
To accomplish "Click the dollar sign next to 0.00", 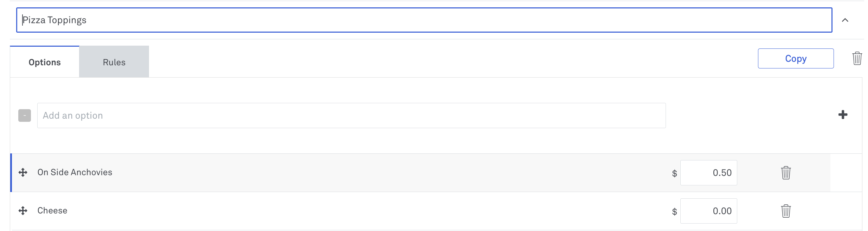I will pos(674,211).
